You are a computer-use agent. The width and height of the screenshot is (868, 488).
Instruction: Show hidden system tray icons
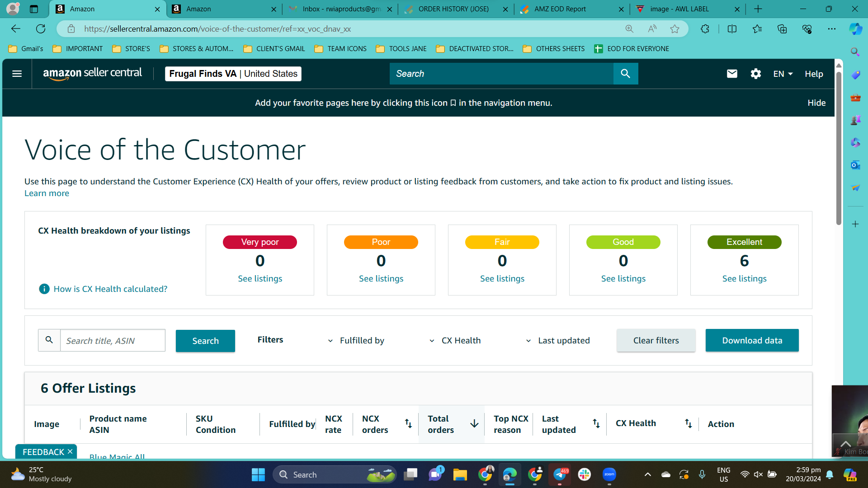point(647,474)
